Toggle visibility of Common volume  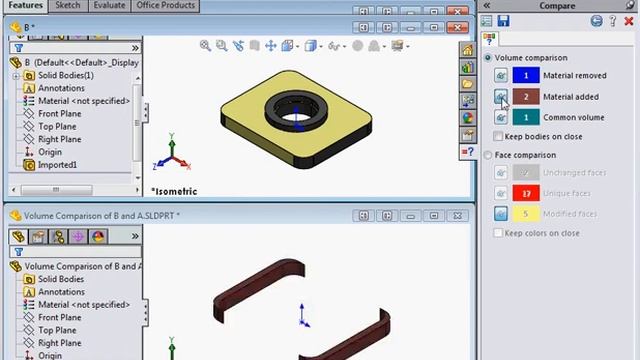pyautogui.click(x=501, y=117)
